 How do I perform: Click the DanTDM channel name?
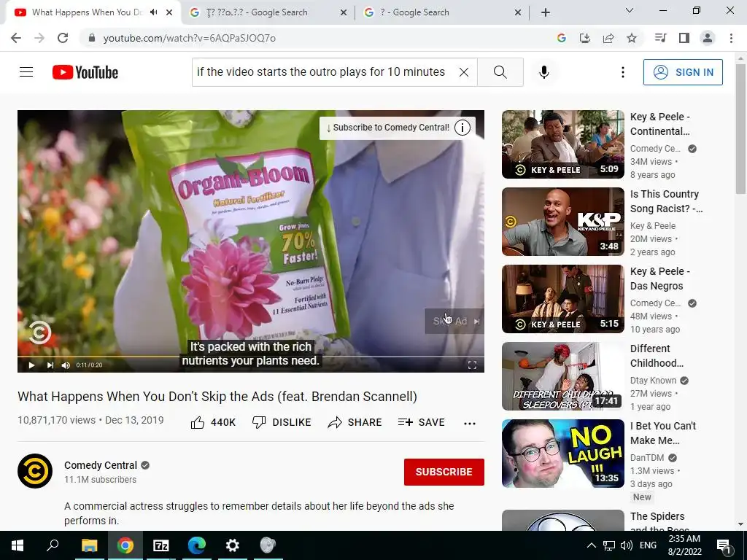tap(647, 458)
